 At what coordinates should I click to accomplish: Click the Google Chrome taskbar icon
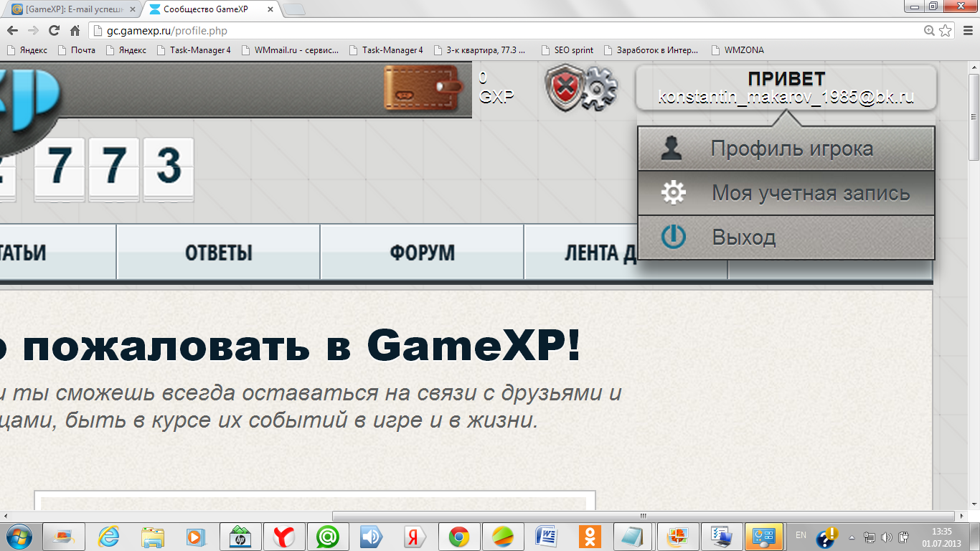pyautogui.click(x=459, y=537)
